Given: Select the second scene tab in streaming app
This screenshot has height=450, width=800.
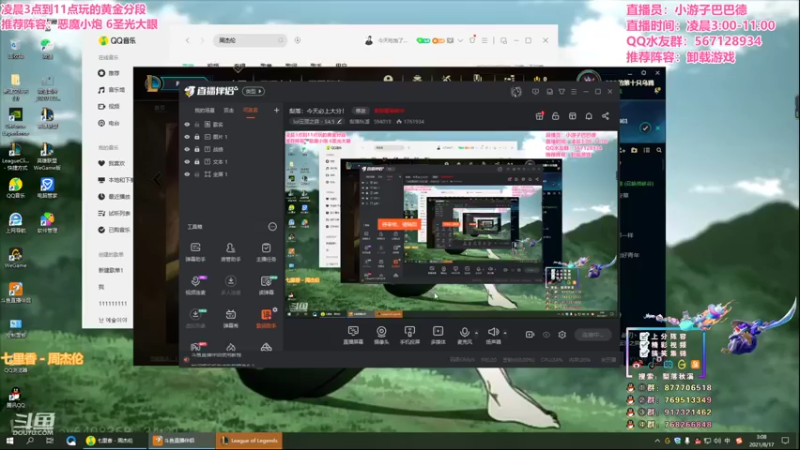Looking at the screenshot, I should 229,110.
